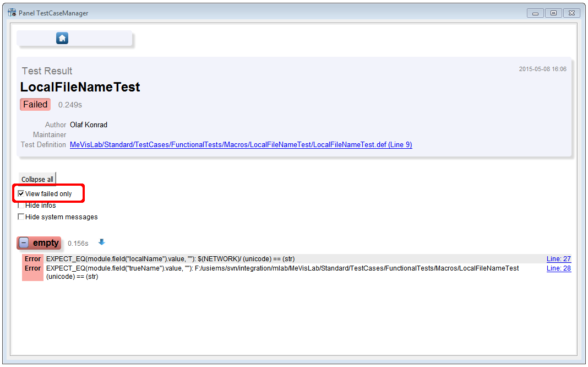Click the blue Home icon

[x=62, y=38]
